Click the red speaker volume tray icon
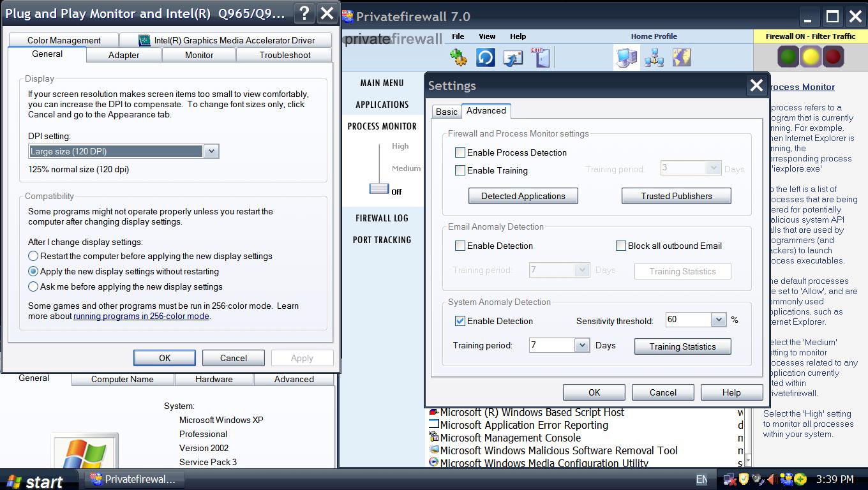Image resolution: width=868 pixels, height=490 pixels. [772, 479]
